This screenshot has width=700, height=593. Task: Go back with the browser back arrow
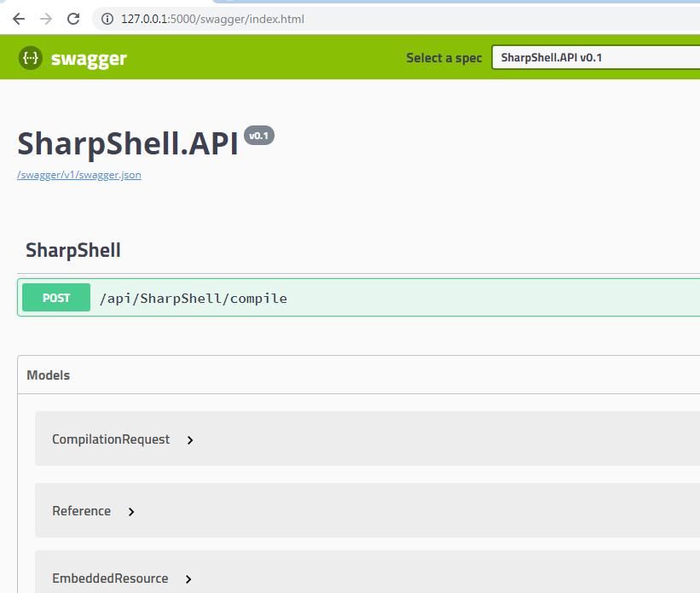click(18, 19)
